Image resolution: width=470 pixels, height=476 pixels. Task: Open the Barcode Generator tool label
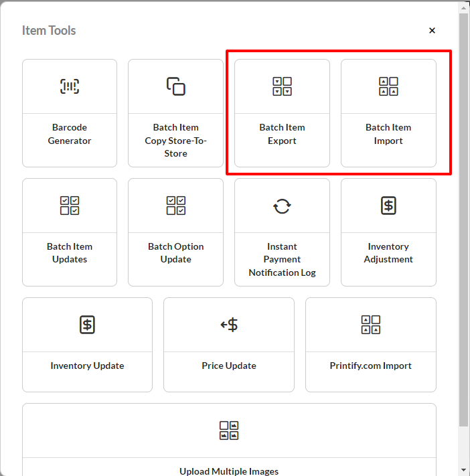(x=70, y=134)
